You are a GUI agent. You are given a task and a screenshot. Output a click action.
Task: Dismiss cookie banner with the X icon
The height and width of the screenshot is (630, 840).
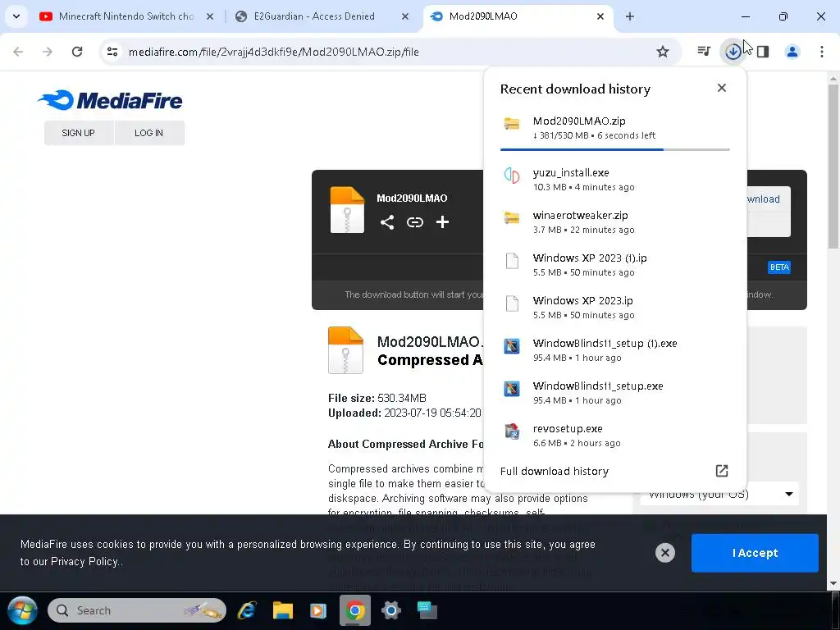(664, 552)
